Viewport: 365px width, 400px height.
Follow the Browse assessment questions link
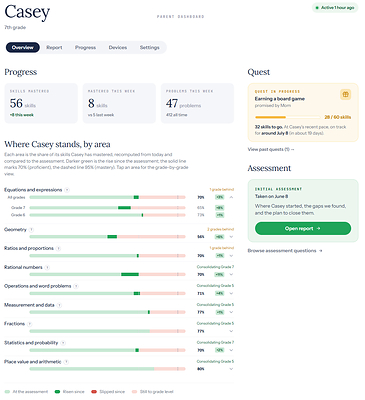(285, 251)
